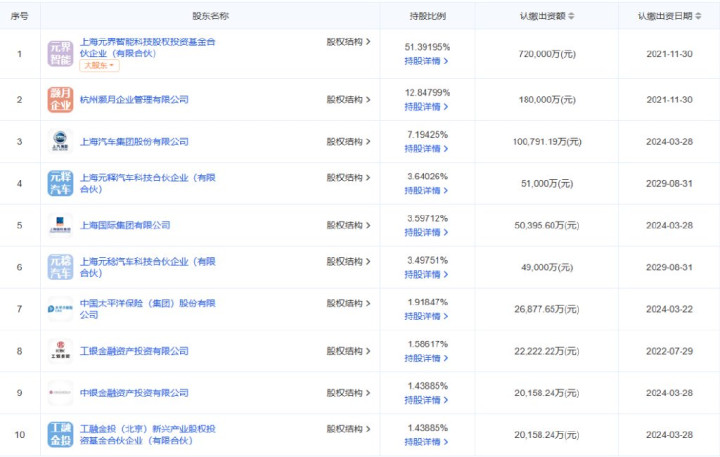Click the 灏月企业 orange logo icon

[x=60, y=99]
